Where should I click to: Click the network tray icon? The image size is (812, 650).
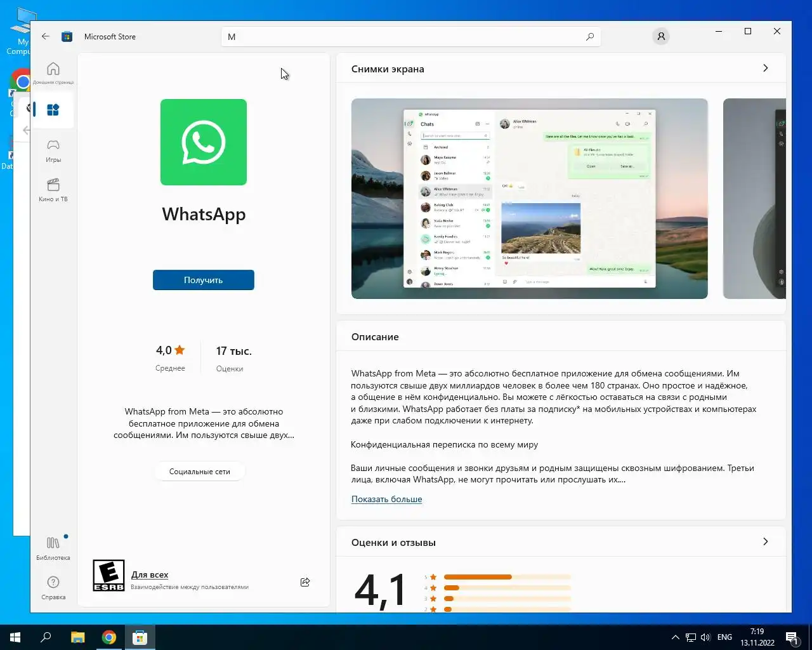[691, 637]
